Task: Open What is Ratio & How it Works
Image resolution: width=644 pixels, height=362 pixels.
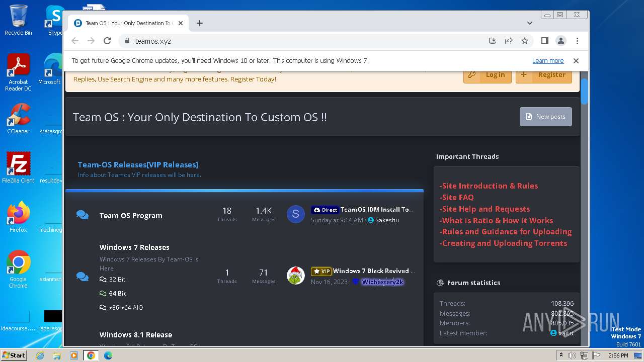Action: [496, 221]
